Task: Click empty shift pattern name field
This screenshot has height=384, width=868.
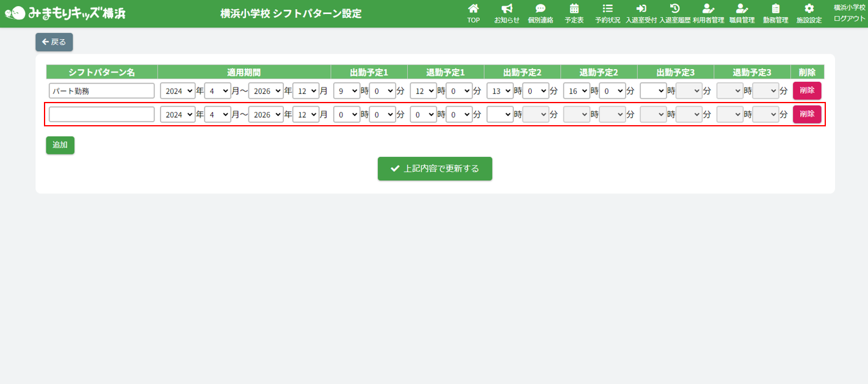Action: (101, 115)
